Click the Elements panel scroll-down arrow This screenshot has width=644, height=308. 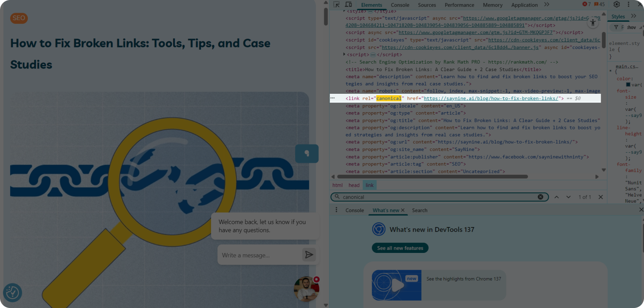coord(604,170)
